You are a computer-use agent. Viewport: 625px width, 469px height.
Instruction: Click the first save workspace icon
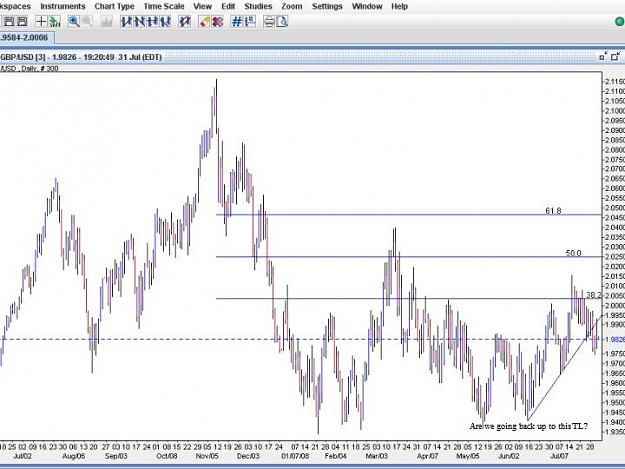tap(9, 22)
